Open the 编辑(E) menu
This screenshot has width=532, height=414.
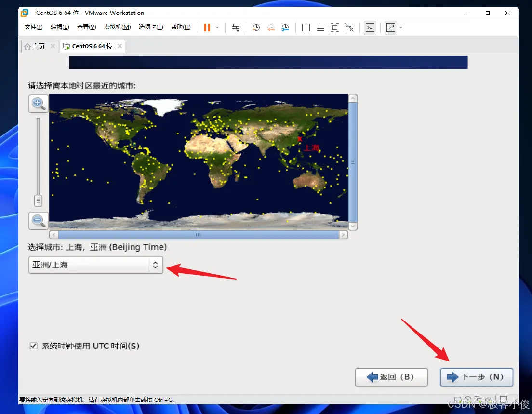click(x=60, y=27)
